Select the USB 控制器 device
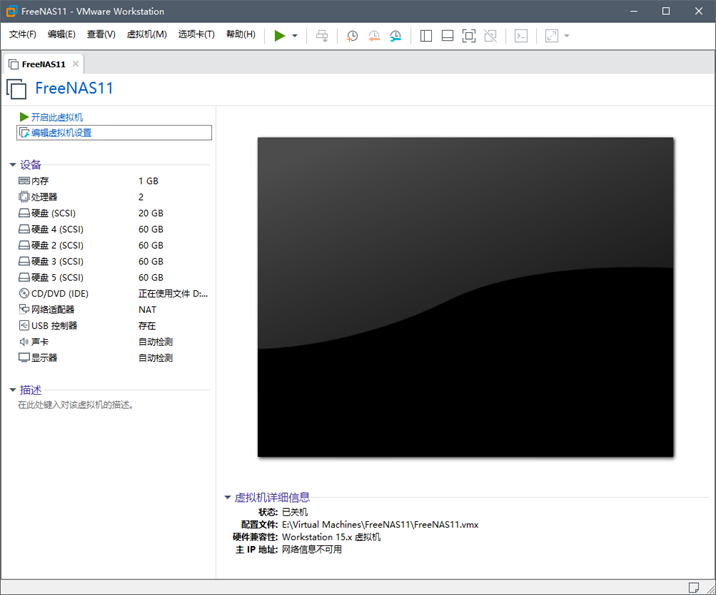Image resolution: width=716 pixels, height=595 pixels. [x=112, y=326]
